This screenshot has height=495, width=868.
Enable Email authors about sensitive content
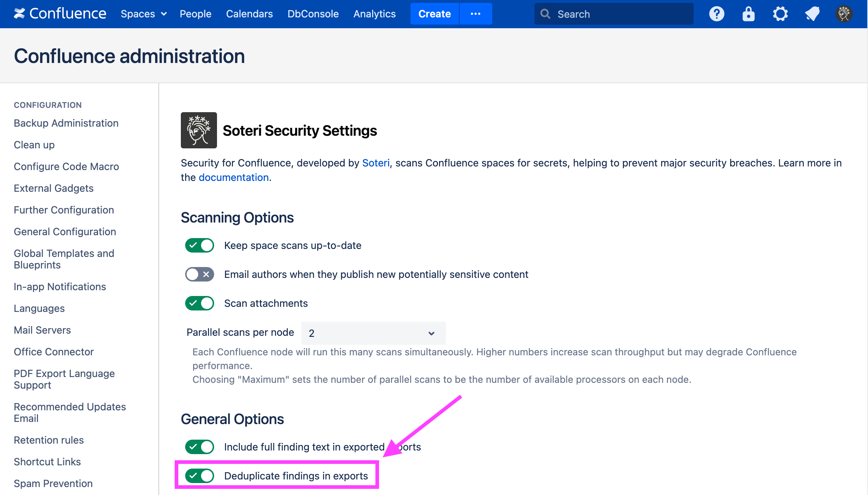click(200, 274)
